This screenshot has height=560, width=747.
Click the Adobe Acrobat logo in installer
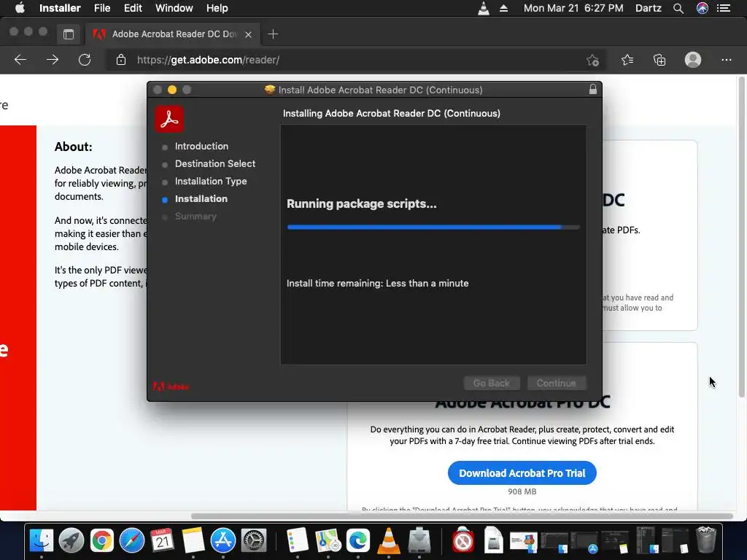pyautogui.click(x=169, y=119)
